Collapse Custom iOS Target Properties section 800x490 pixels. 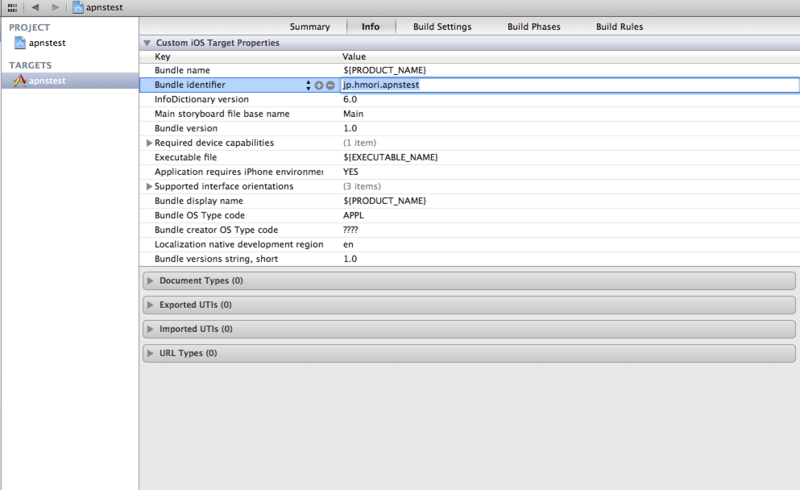point(147,43)
